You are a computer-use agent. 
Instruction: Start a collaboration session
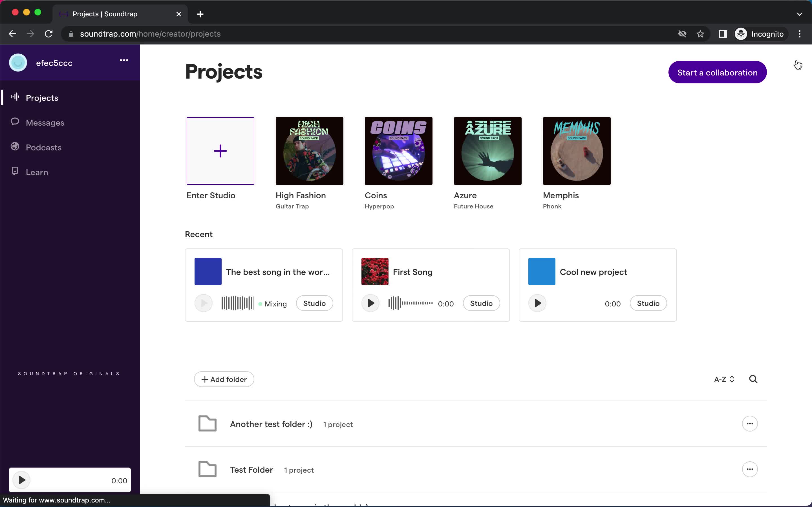point(717,72)
